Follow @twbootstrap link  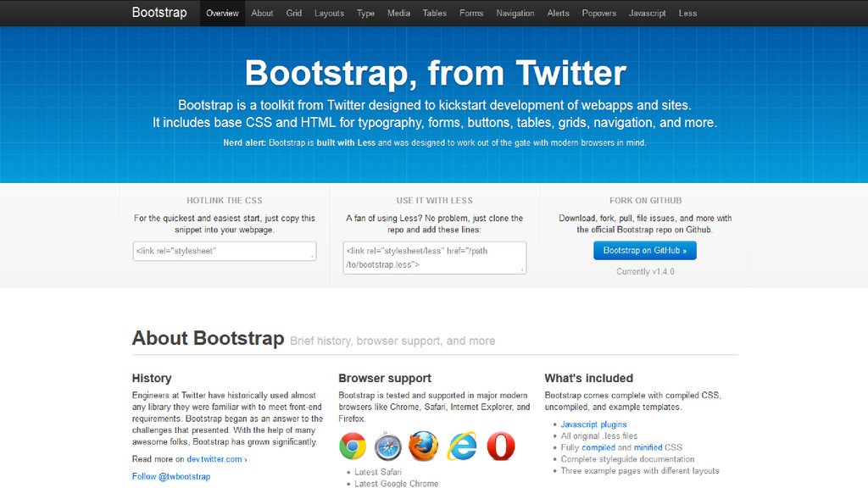pos(171,476)
